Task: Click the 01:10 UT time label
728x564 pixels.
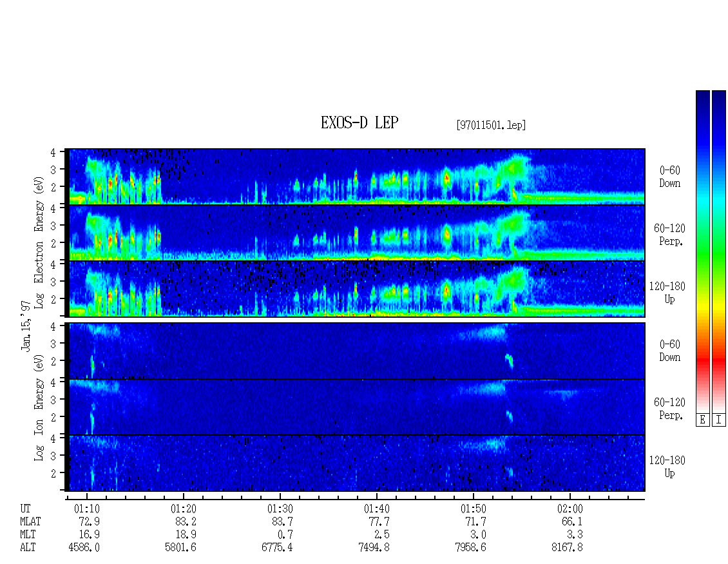Action: coord(87,509)
